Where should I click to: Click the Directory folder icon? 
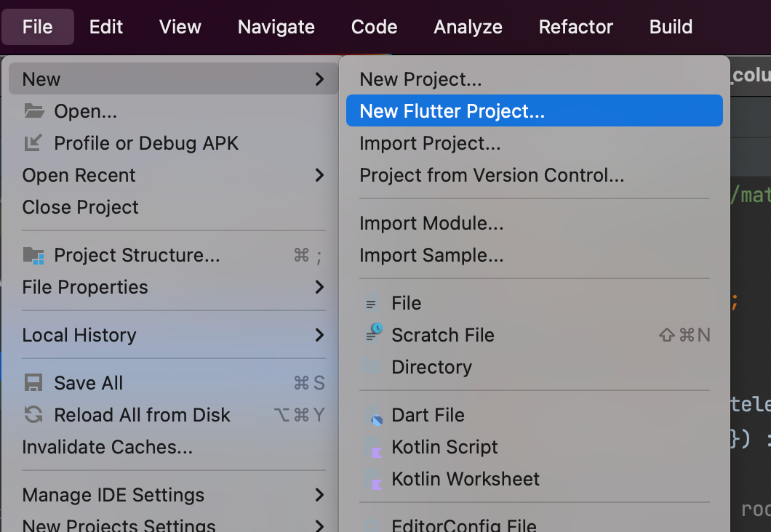(x=372, y=366)
